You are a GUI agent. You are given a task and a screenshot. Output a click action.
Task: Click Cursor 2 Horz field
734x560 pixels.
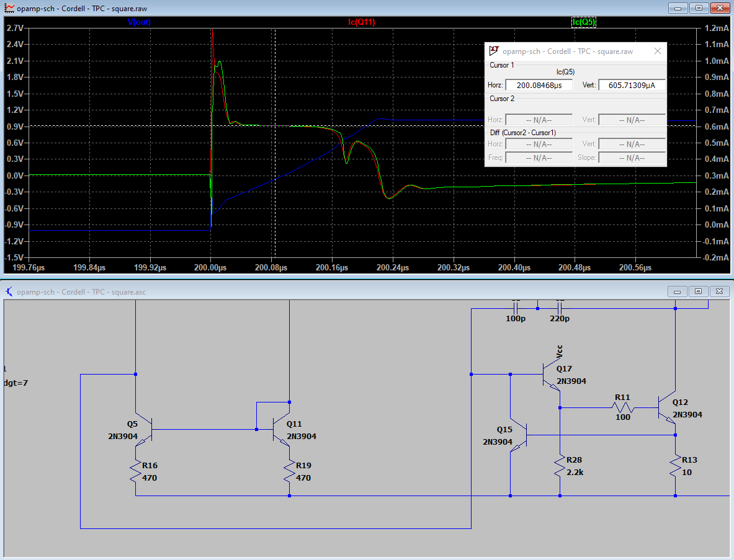pos(539,120)
